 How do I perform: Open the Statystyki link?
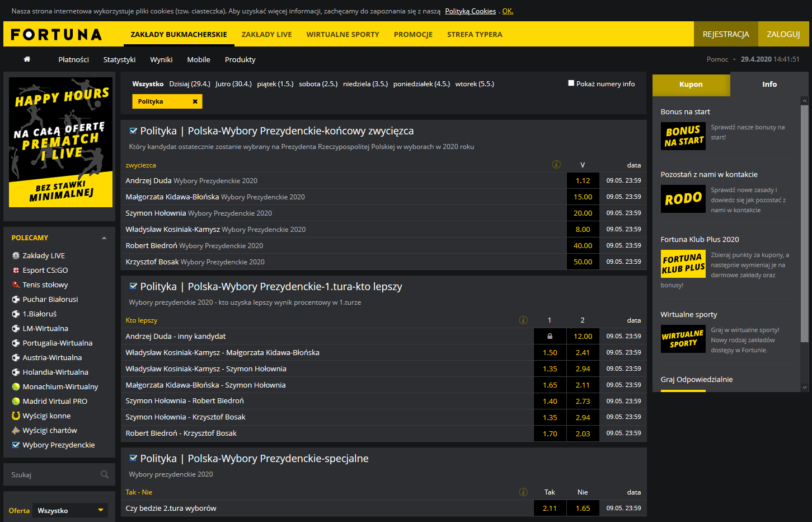(119, 59)
